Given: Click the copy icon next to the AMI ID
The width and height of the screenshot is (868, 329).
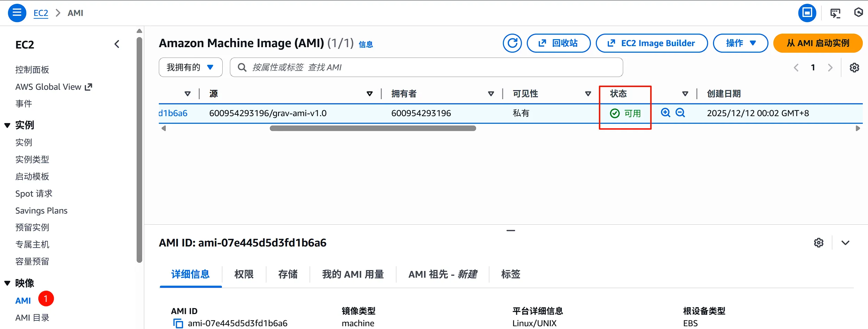Looking at the screenshot, I should coord(178,323).
